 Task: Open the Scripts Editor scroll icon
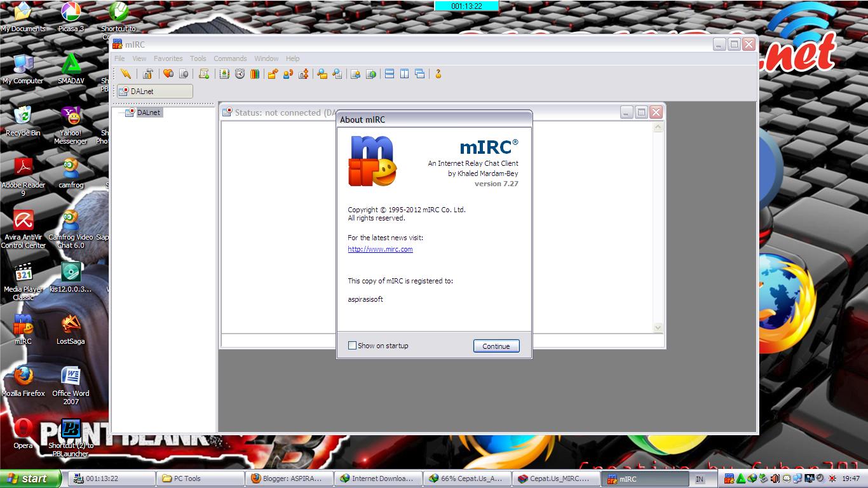pos(204,74)
